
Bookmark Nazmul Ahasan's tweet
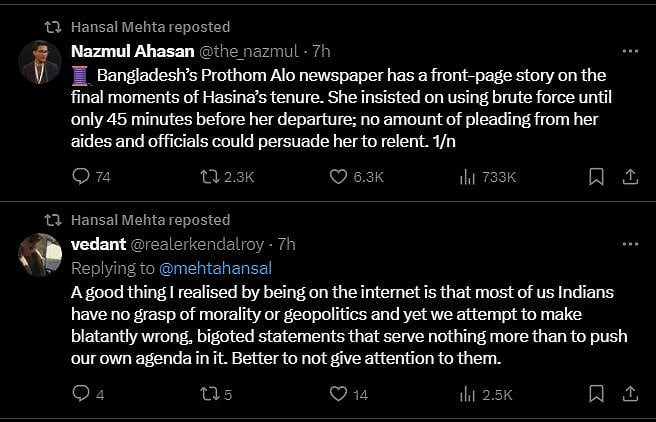click(x=596, y=177)
